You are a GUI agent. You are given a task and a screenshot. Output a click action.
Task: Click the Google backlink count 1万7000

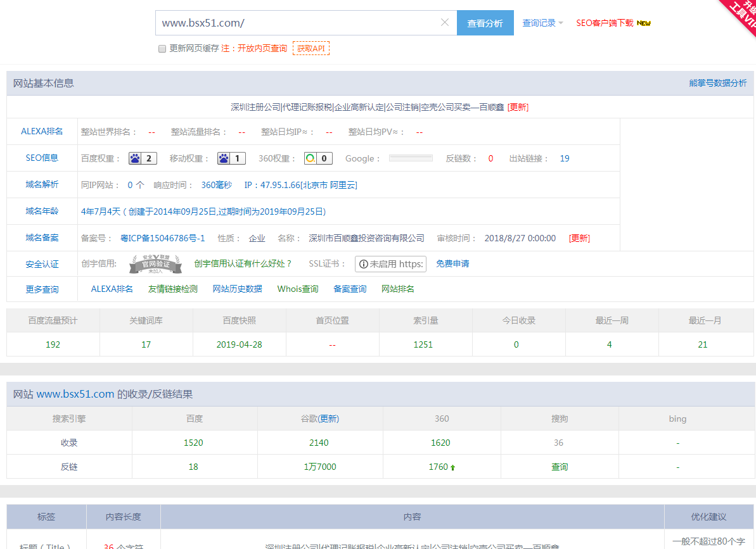[x=320, y=467]
